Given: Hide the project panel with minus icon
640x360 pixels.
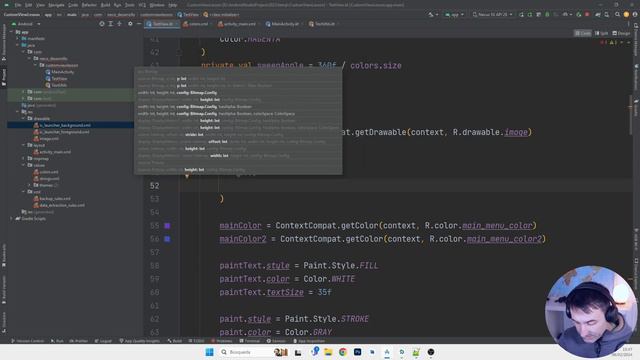Looking at the screenshot, I should click(x=139, y=24).
